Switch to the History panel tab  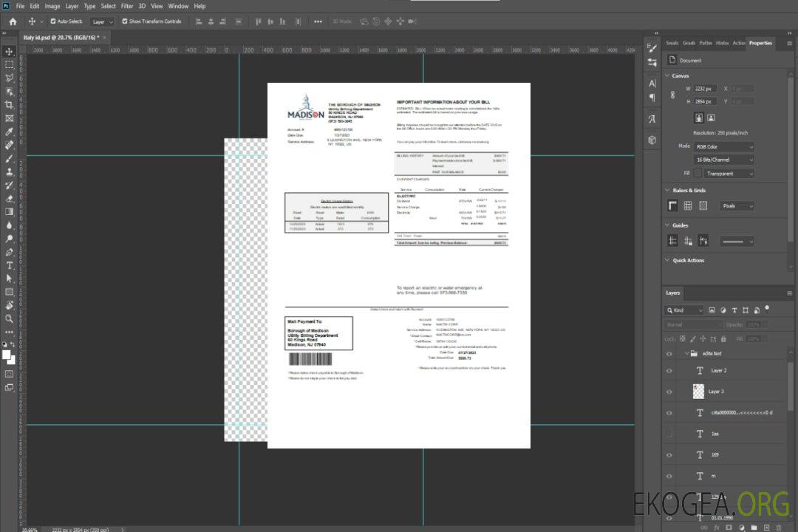pyautogui.click(x=722, y=43)
